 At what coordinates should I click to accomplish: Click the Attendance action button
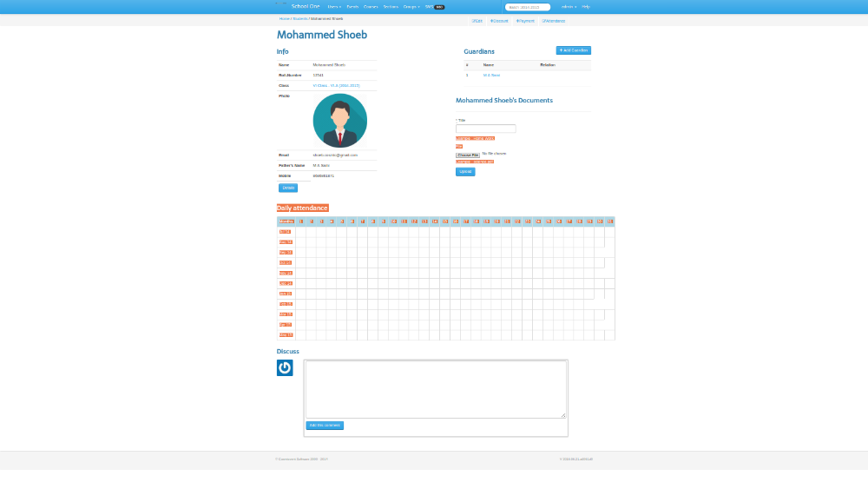(554, 21)
